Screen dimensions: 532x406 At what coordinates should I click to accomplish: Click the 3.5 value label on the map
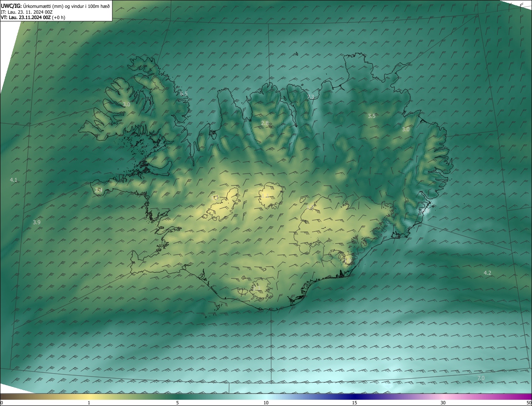pyautogui.click(x=372, y=116)
